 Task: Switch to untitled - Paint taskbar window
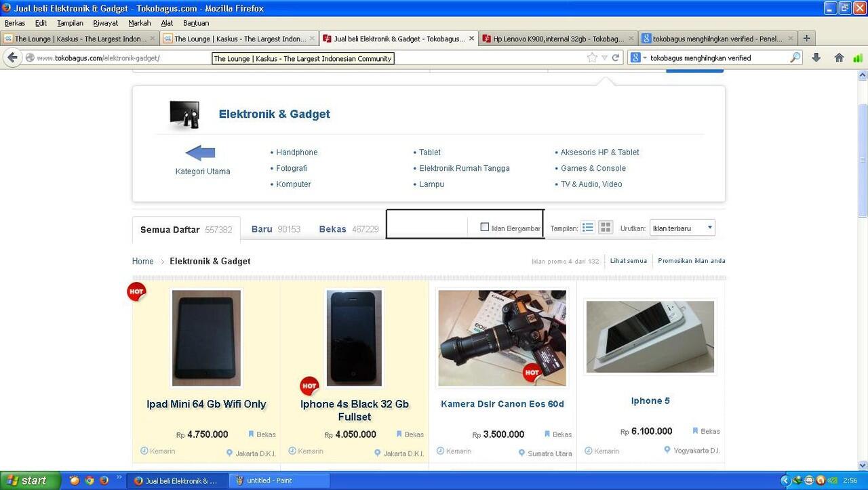click(279, 481)
